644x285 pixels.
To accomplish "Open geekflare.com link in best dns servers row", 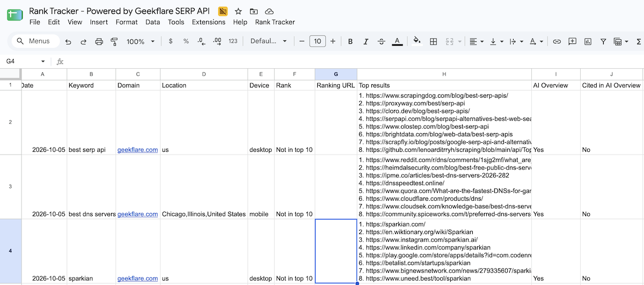I will point(137,214).
